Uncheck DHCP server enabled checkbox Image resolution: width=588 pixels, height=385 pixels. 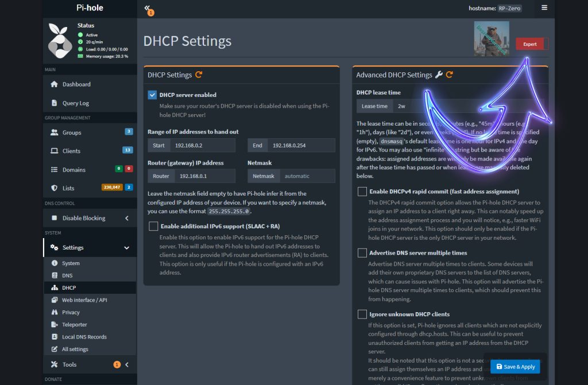pos(152,95)
